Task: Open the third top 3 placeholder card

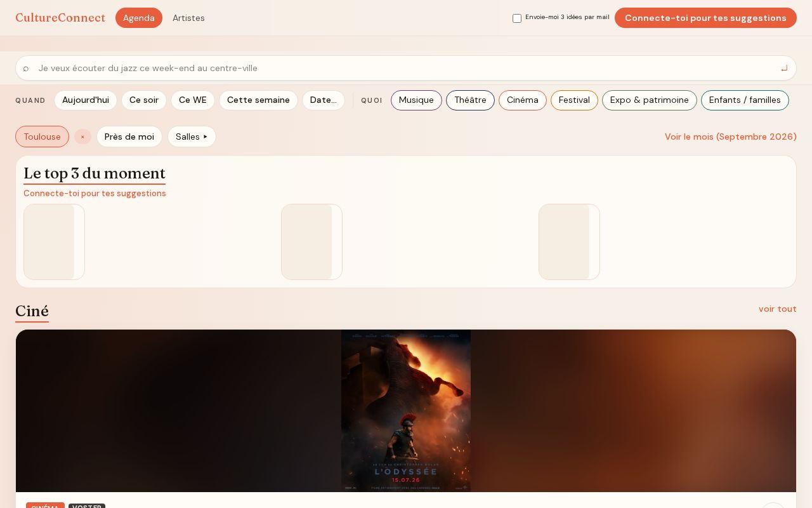Action: click(569, 242)
